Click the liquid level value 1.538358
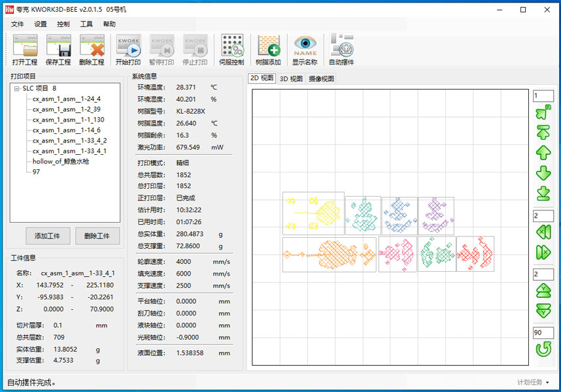Viewport: 561px width, 392px height. (x=190, y=353)
